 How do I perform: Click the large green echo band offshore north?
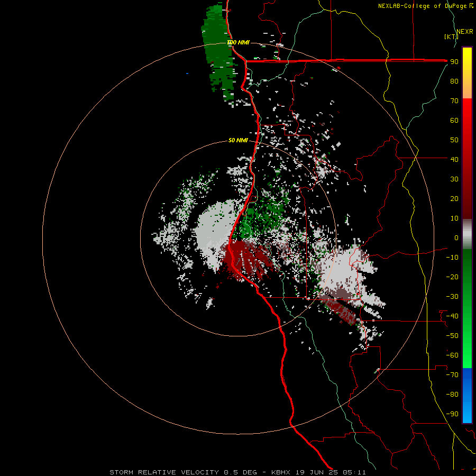click(x=218, y=52)
